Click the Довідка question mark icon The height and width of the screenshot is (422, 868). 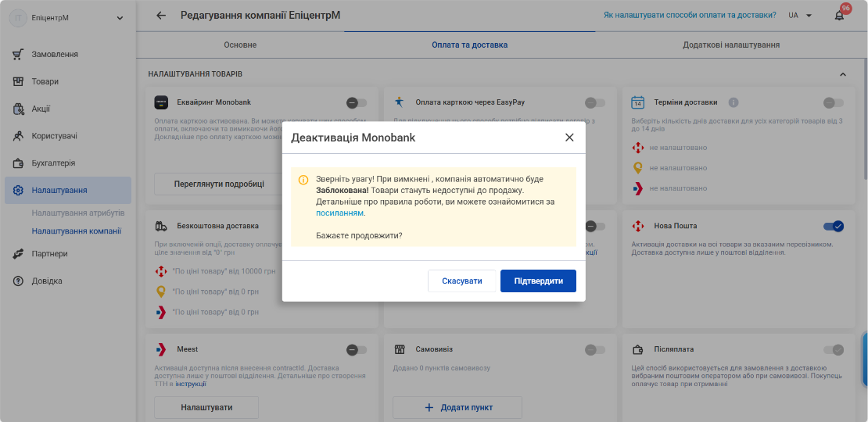coord(18,281)
